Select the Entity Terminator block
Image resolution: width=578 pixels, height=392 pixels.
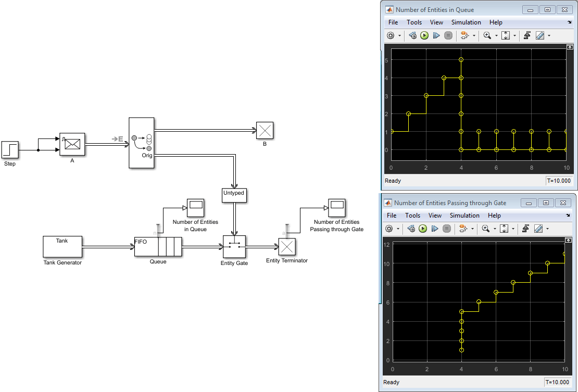click(x=287, y=247)
